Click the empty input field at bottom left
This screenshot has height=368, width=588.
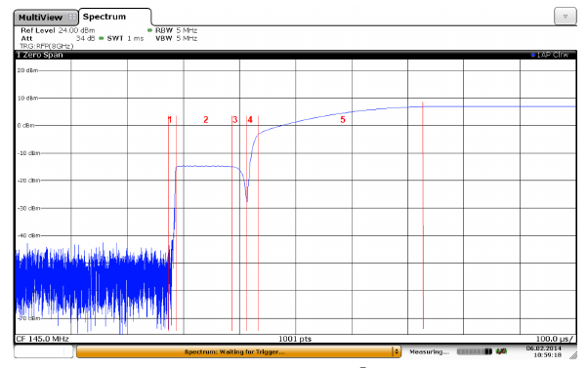tap(44, 351)
